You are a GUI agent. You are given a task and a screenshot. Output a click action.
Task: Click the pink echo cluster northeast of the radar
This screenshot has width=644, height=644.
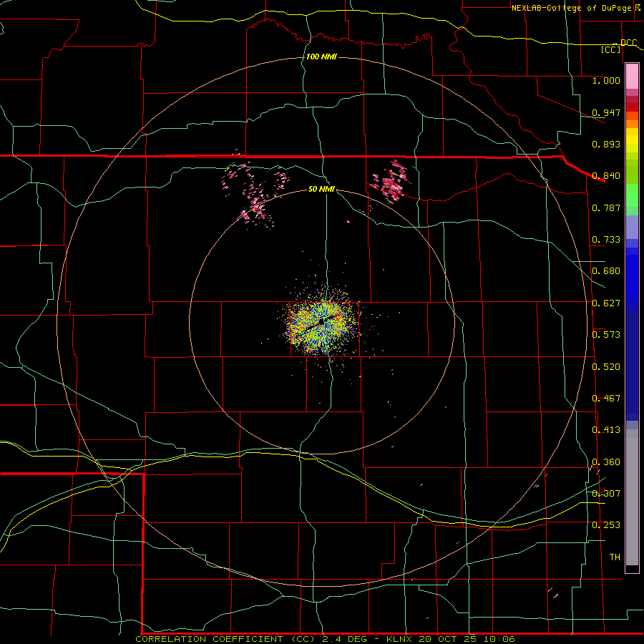pyautogui.click(x=391, y=181)
